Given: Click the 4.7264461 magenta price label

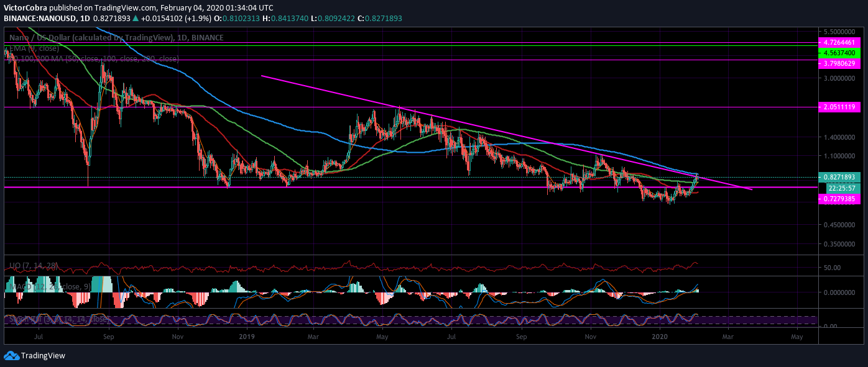Looking at the screenshot, I should pyautogui.click(x=839, y=42).
